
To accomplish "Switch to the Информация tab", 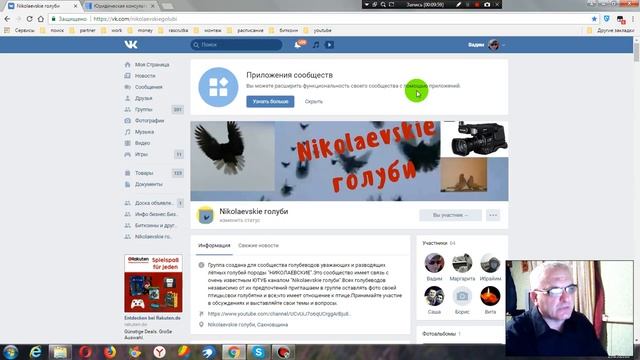I will pos(214,245).
